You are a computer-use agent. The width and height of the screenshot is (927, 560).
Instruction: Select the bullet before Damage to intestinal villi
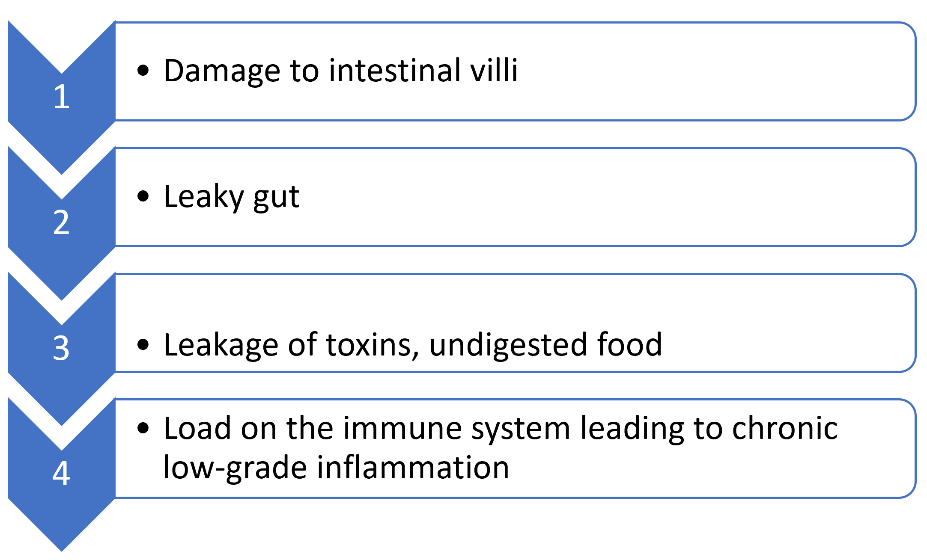tap(143, 71)
